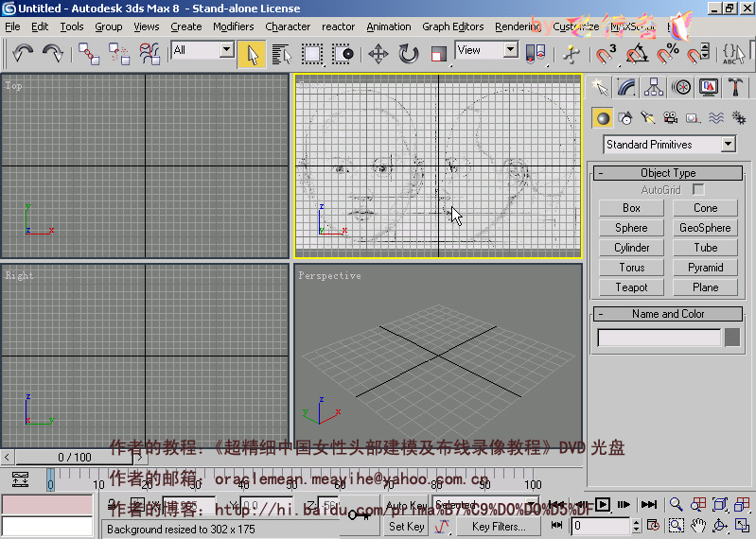
Task: Select Lights category icon
Action: (x=647, y=118)
